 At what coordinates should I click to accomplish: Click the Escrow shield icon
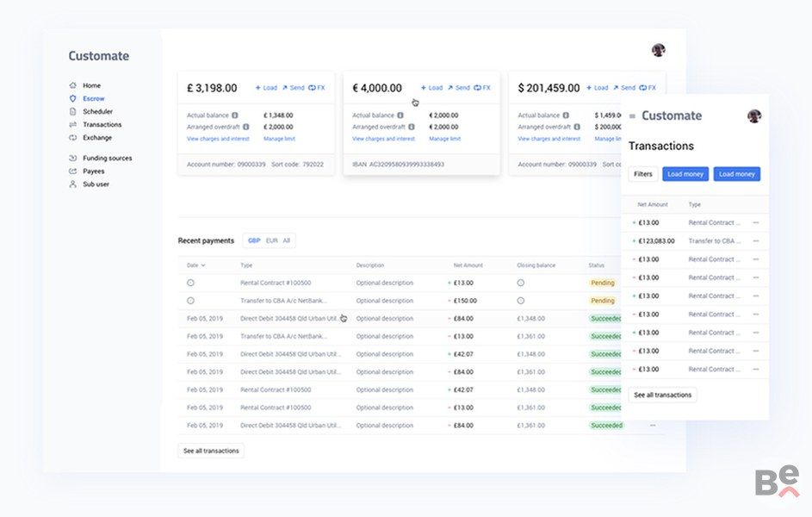coord(72,98)
